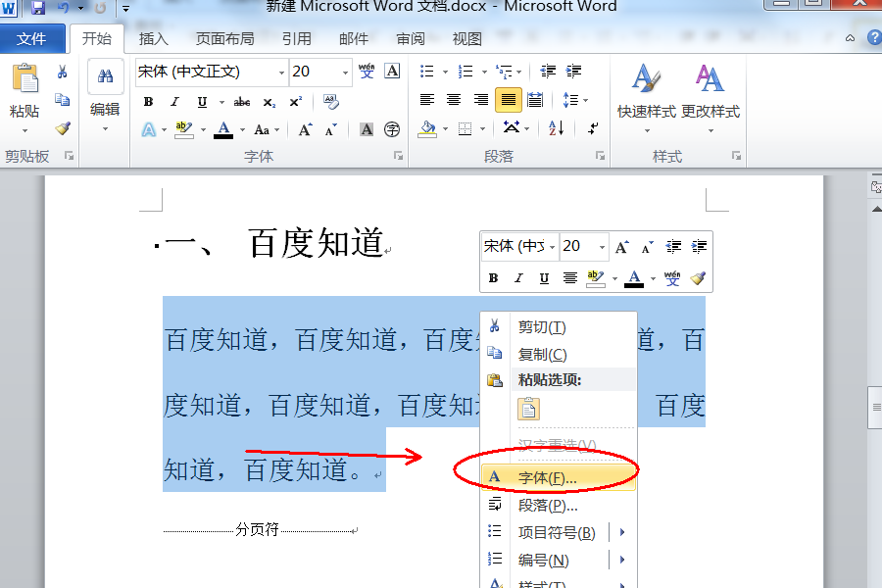Open the Change Styles menu
The width and height of the screenshot is (882, 588).
[710, 97]
